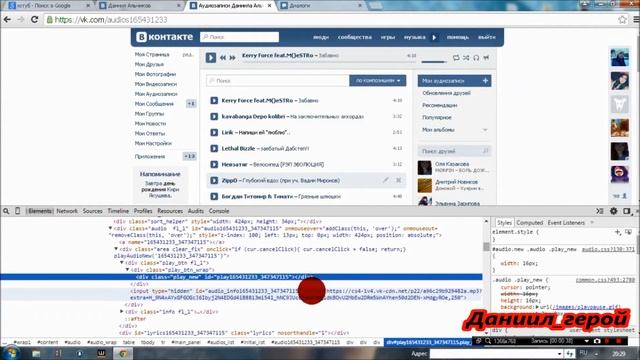640x360 pixels.
Task: Open Мои Сообщения in left menu
Action: pyautogui.click(x=154, y=104)
